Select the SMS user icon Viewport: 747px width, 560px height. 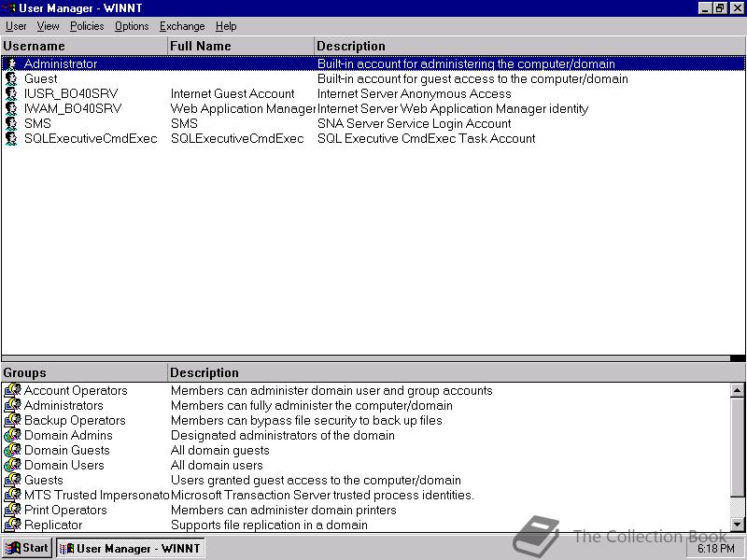[x=11, y=123]
